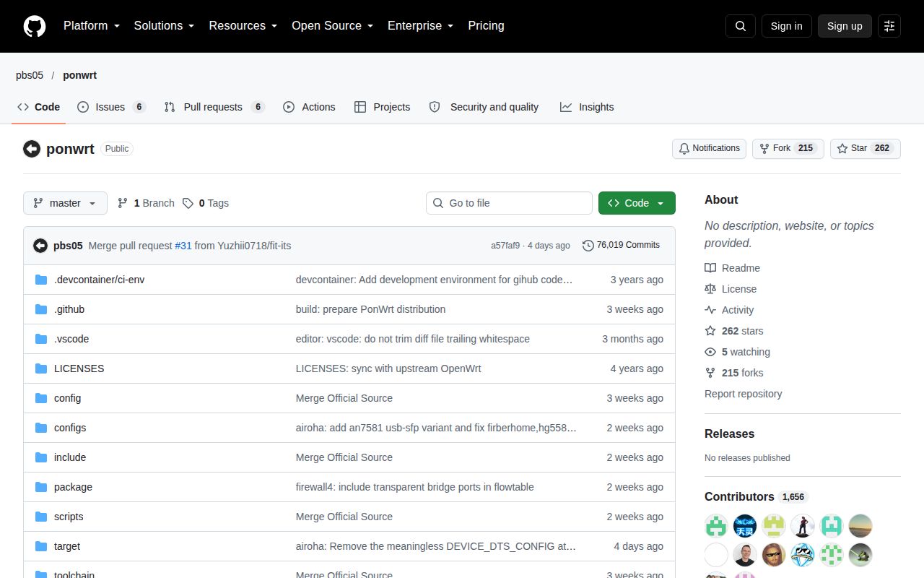Click the branch icon next to 1 Branch
Screen dimensions: 924x578
tap(123, 203)
